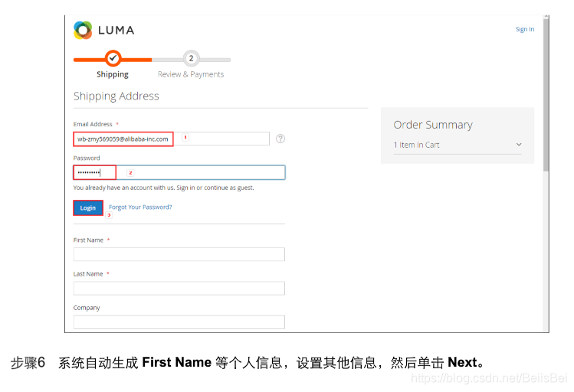Focus the Email Address input field
The image size is (574, 392).
pyautogui.click(x=172, y=139)
